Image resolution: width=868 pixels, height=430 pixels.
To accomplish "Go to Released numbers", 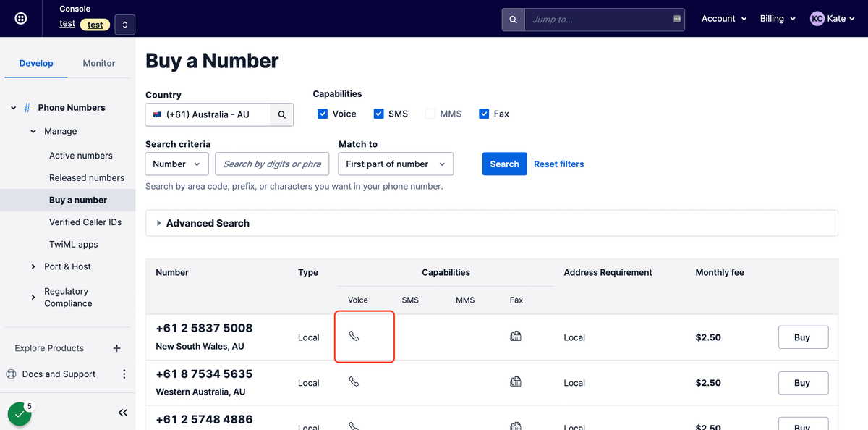I will pyautogui.click(x=87, y=178).
